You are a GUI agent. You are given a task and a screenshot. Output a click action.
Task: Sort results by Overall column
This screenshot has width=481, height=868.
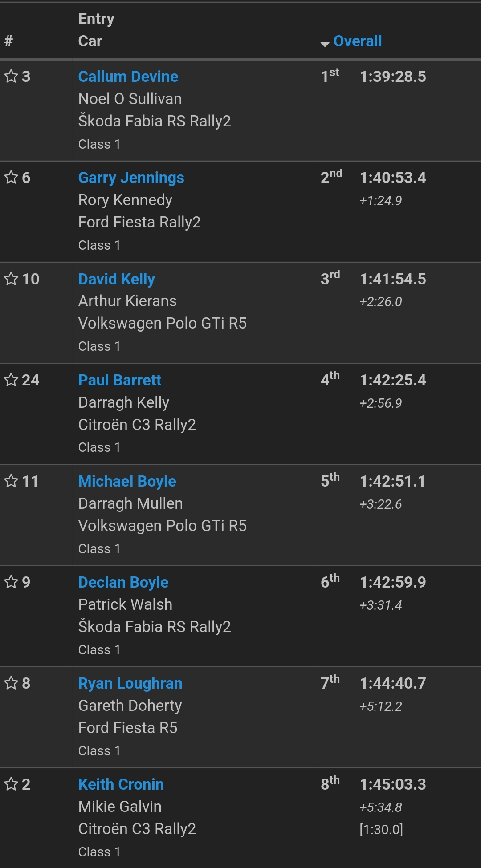click(x=357, y=41)
